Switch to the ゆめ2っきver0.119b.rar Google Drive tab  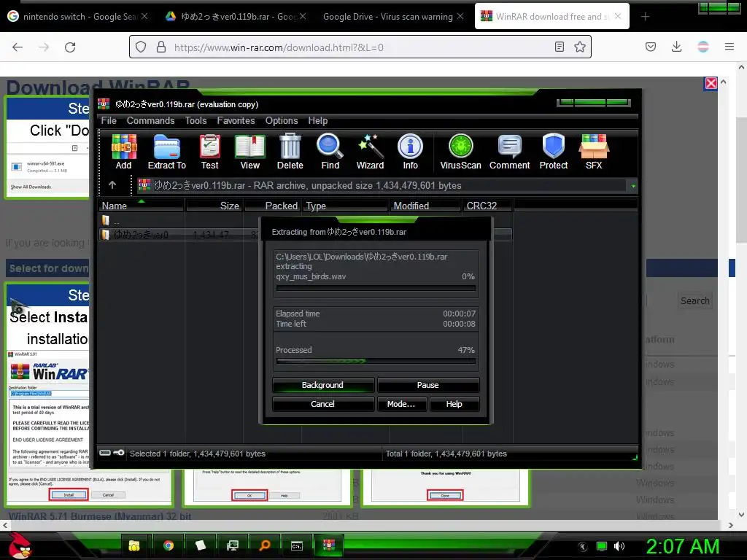(x=236, y=16)
